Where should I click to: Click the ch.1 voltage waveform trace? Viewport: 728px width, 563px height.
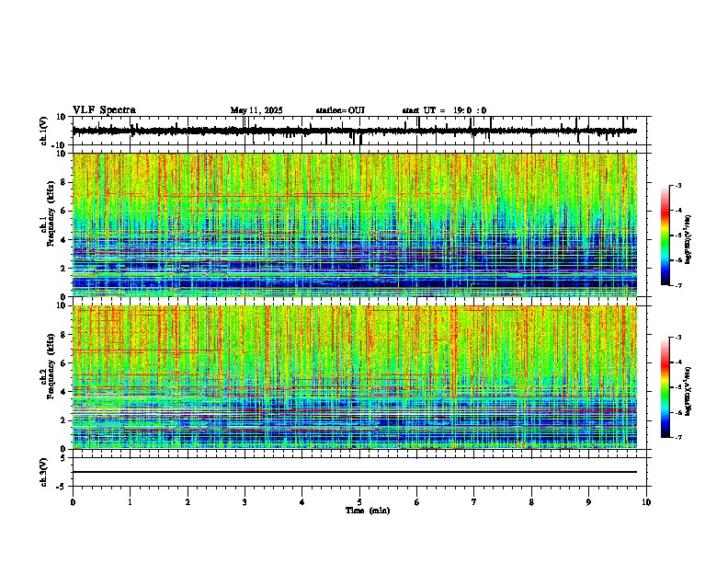coord(354,131)
